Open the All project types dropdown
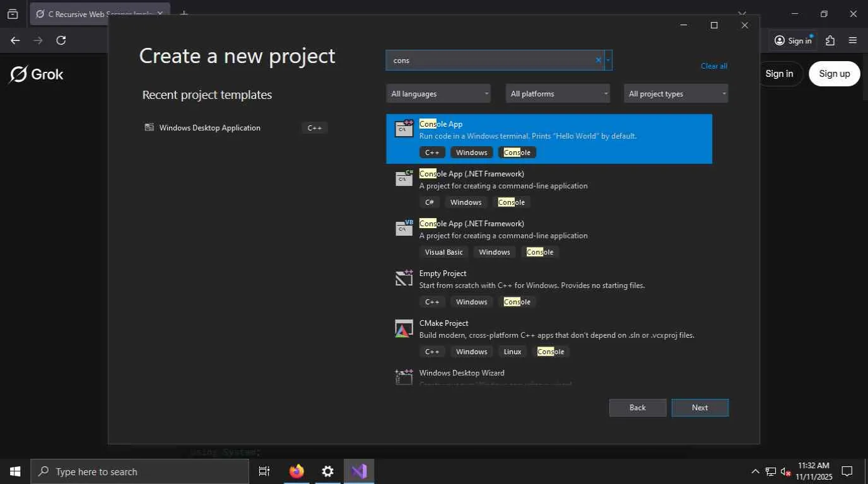868x484 pixels. coord(676,94)
